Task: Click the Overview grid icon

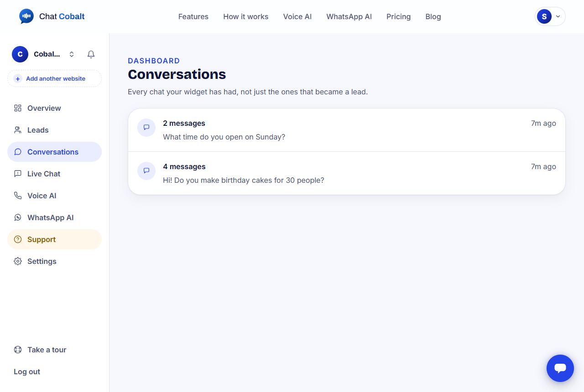Action: pos(18,108)
